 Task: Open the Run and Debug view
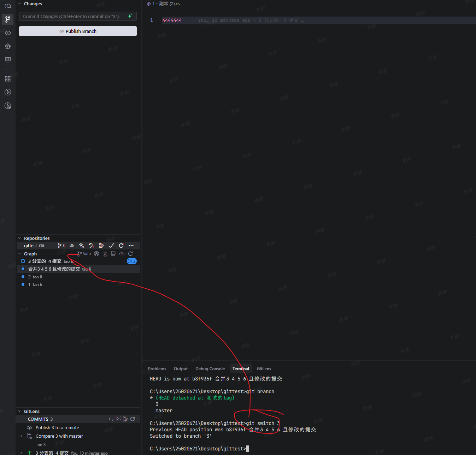tap(8, 46)
